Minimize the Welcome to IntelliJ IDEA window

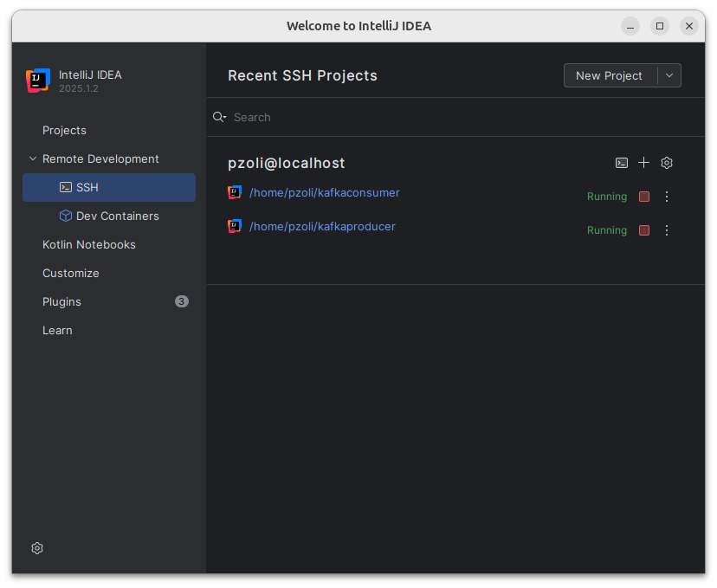tap(630, 26)
